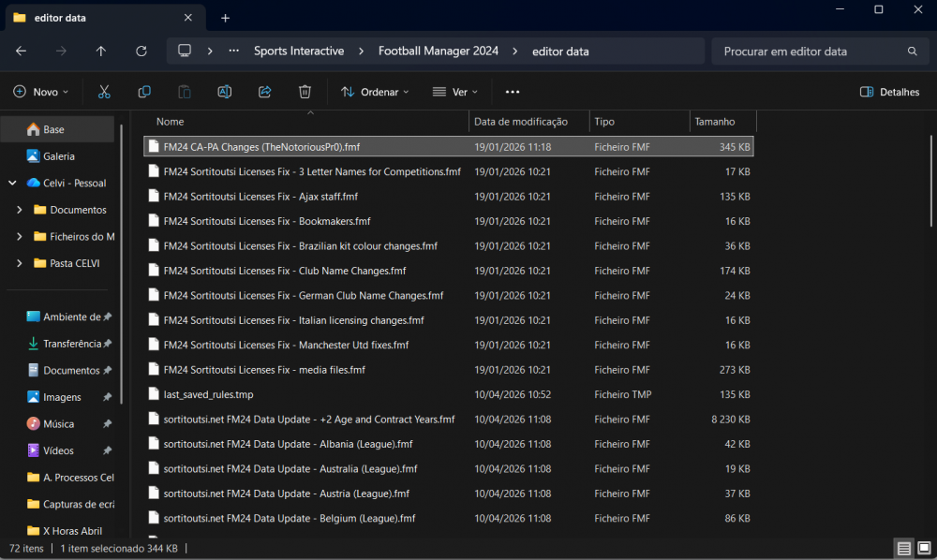Close the editor data tab
The height and width of the screenshot is (560, 937).
coord(187,18)
